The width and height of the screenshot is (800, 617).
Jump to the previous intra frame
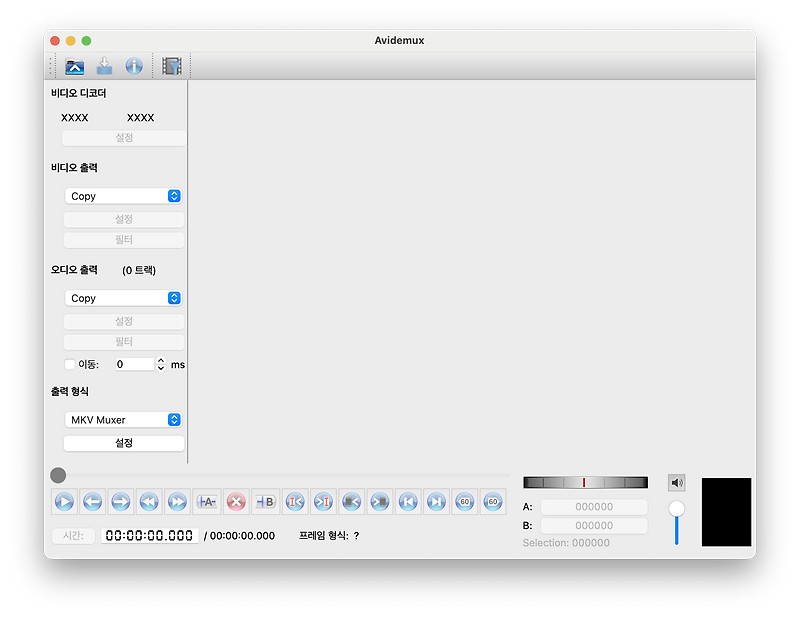[293, 502]
